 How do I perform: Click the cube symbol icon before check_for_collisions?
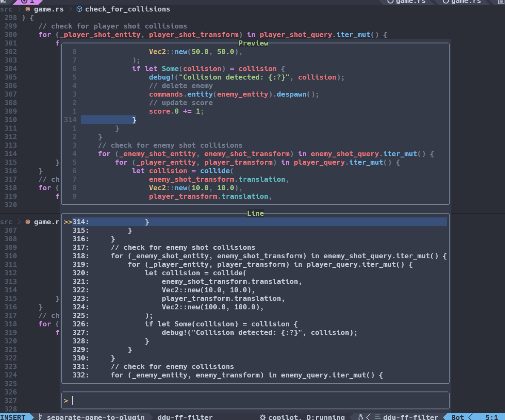pyautogui.click(x=79, y=9)
